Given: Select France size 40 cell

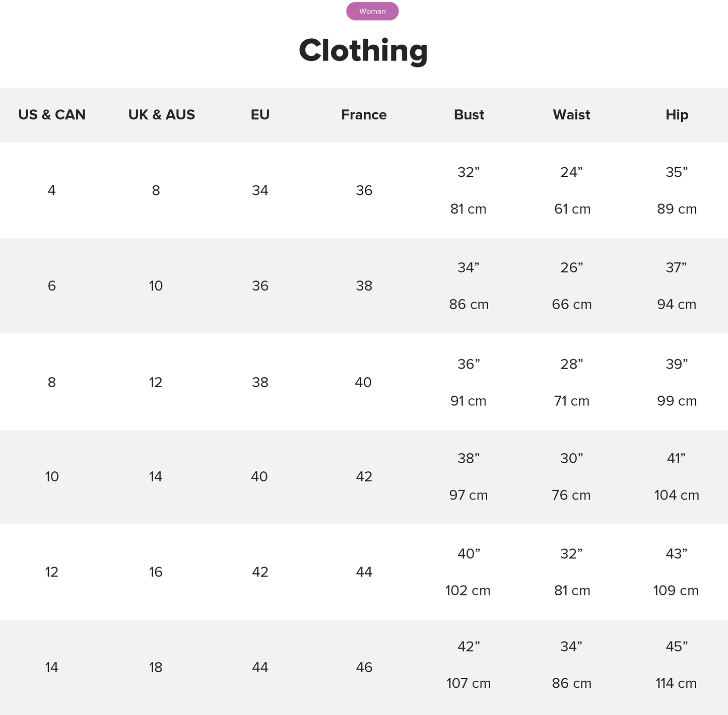Looking at the screenshot, I should point(363,382).
